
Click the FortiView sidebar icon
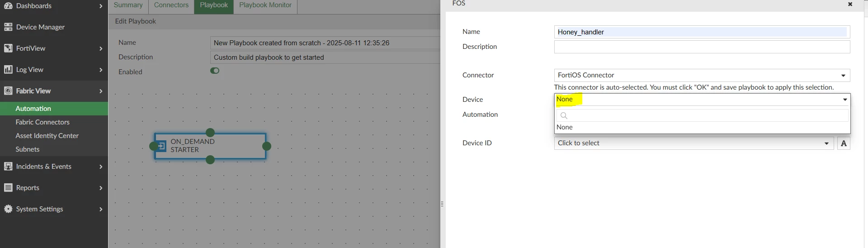pos(8,48)
